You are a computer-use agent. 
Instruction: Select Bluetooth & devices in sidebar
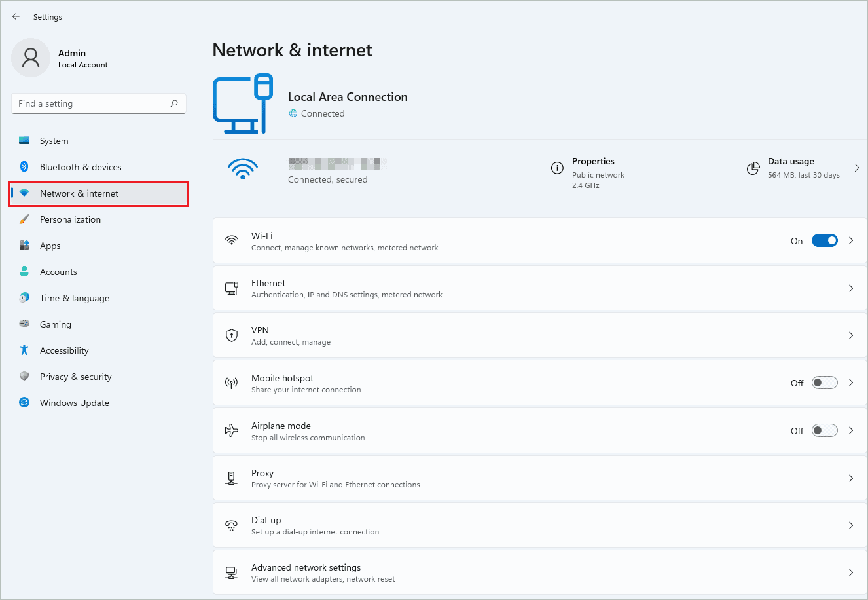(99, 167)
